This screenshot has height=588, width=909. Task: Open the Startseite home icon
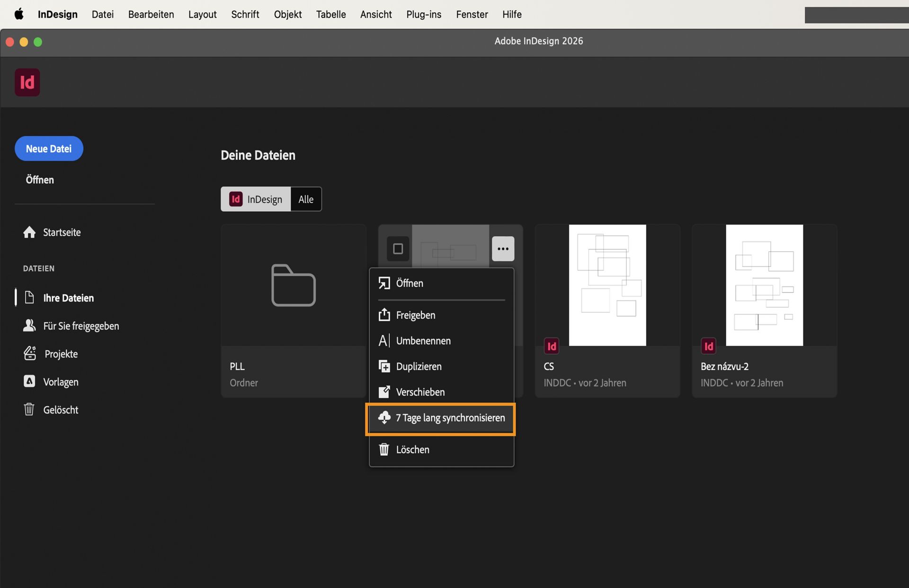(x=29, y=232)
